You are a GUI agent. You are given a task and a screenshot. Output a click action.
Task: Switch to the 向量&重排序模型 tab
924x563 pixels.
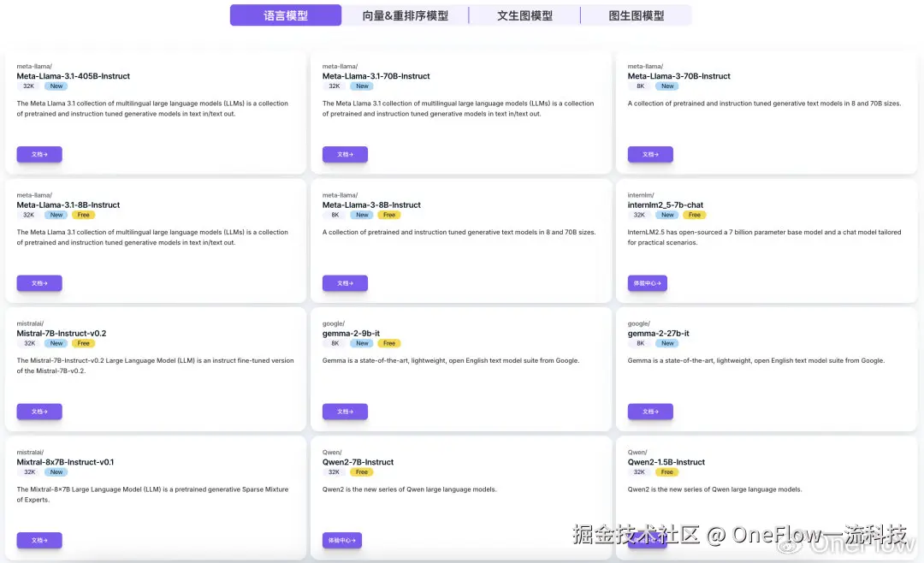(x=406, y=15)
